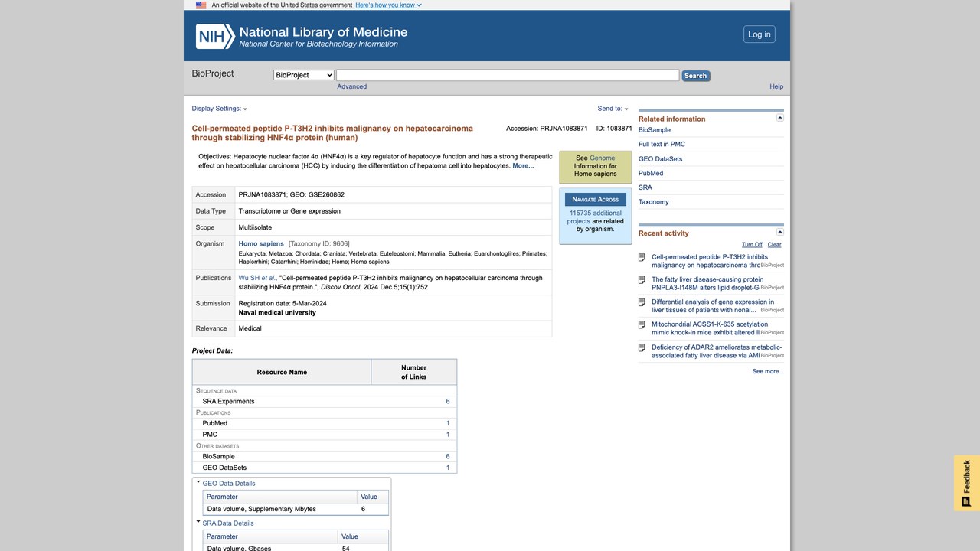Turn Off recent activity
Screen dimensions: 980x551
click(752, 245)
